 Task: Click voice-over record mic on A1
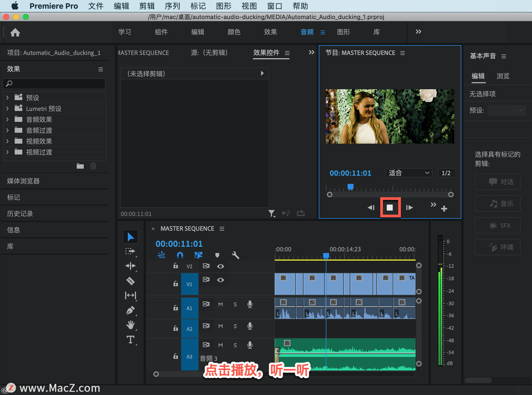250,304
